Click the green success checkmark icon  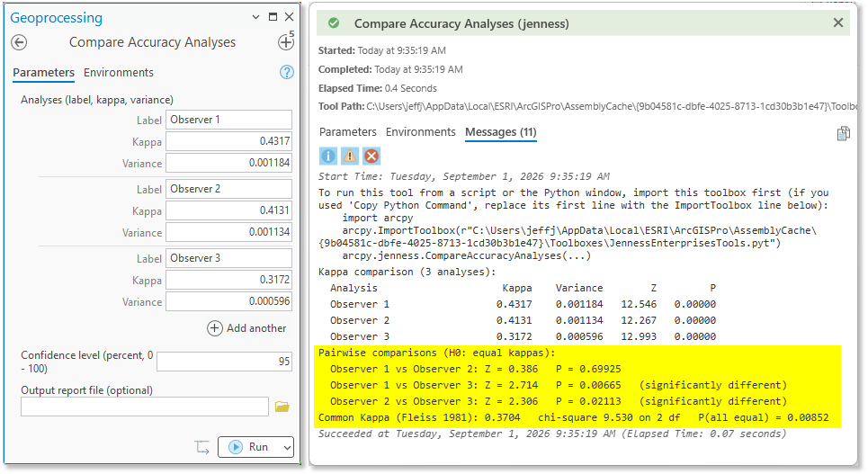point(334,23)
